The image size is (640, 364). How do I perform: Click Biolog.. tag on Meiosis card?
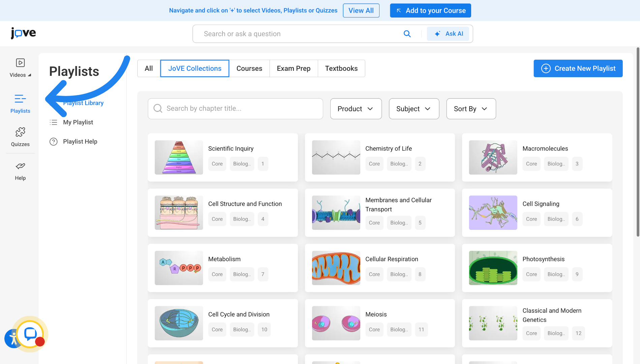(399, 330)
